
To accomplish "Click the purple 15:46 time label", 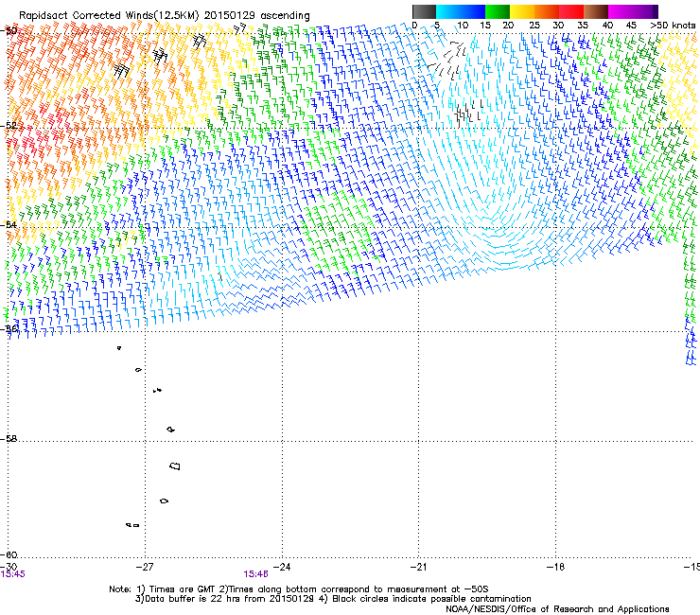I will pyautogui.click(x=255, y=574).
